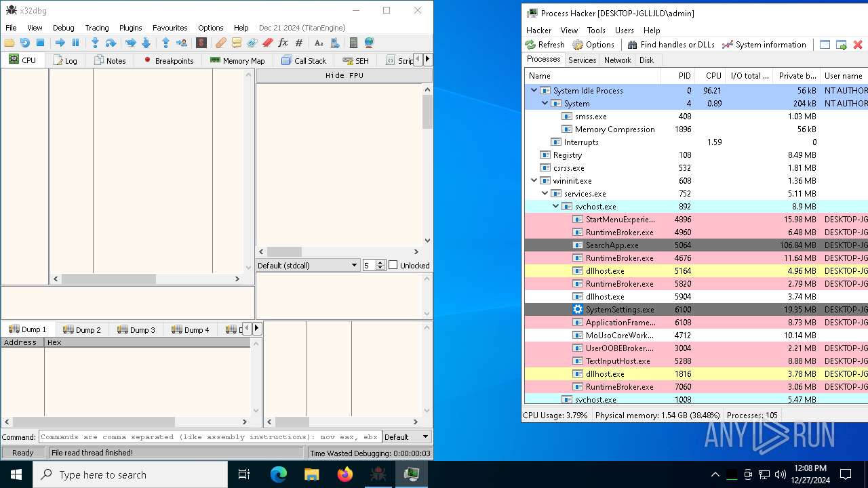
Task: Click the registers panel vertical scrollbar
Action: pyautogui.click(x=427, y=165)
